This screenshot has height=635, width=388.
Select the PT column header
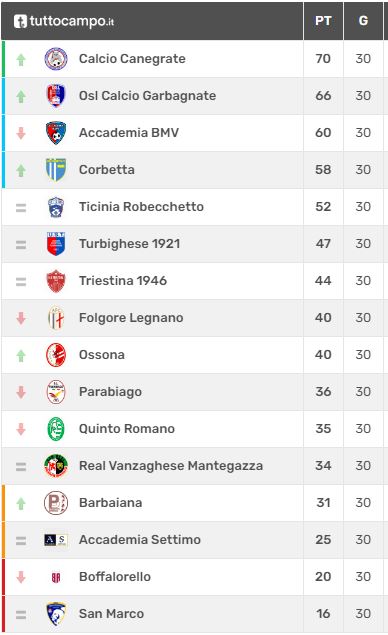[x=323, y=21]
